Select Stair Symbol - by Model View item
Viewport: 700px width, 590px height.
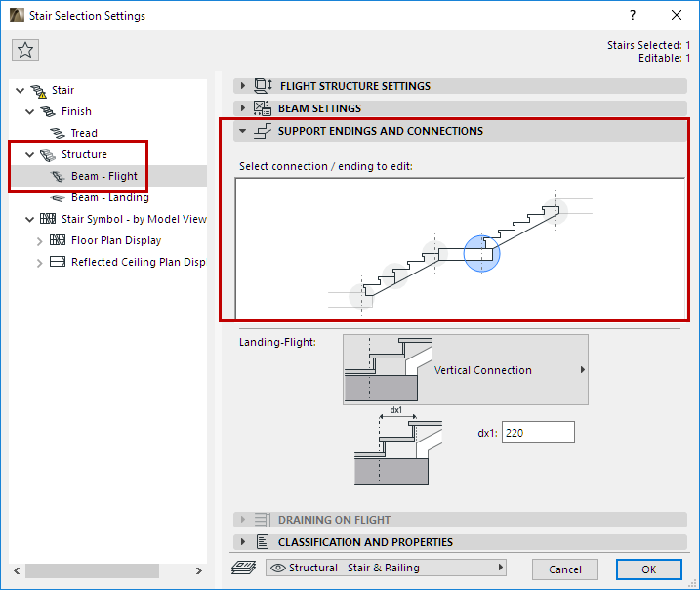[134, 219]
